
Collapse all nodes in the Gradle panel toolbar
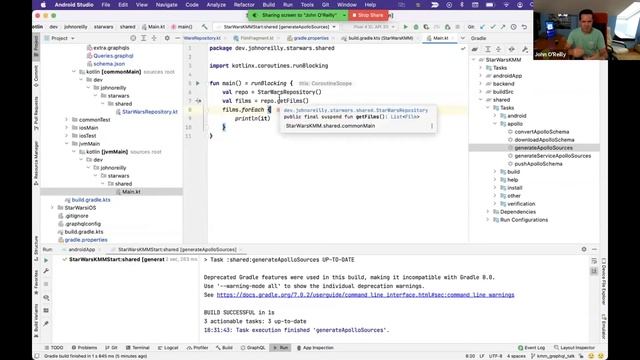click(498, 49)
